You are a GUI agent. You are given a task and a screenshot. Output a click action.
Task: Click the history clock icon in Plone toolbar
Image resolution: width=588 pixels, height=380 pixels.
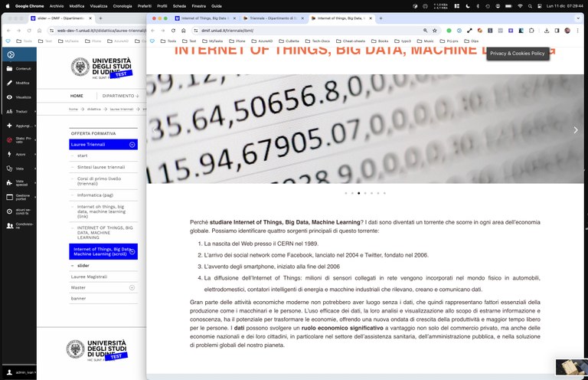(x=10, y=211)
